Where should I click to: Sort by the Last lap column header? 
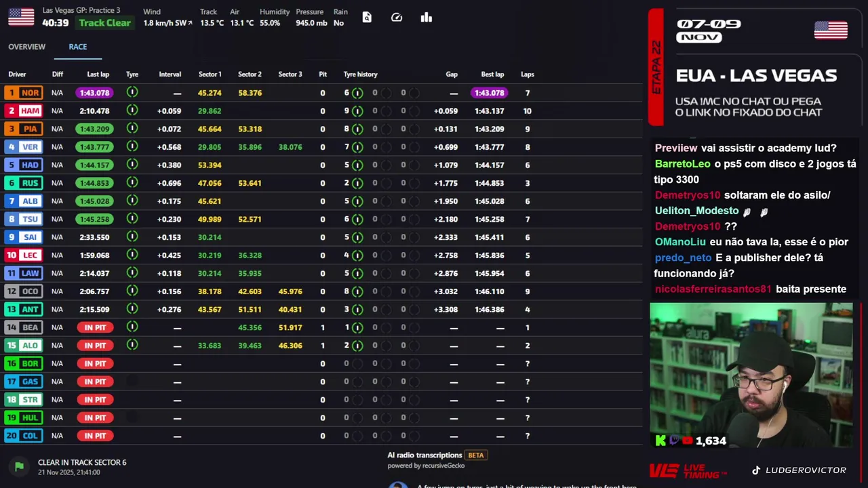pos(98,75)
